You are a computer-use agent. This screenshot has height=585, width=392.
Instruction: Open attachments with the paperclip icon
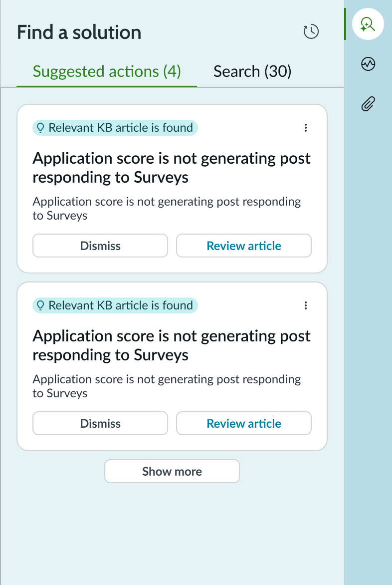[x=368, y=104]
